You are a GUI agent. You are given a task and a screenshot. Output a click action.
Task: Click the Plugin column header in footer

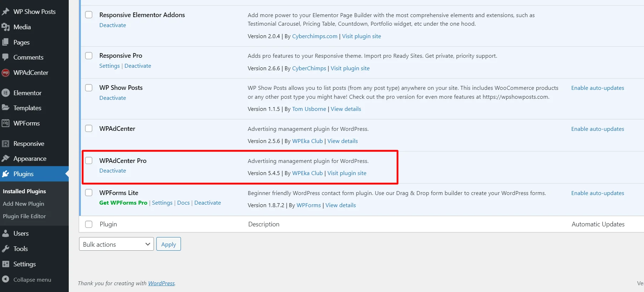pyautogui.click(x=108, y=224)
